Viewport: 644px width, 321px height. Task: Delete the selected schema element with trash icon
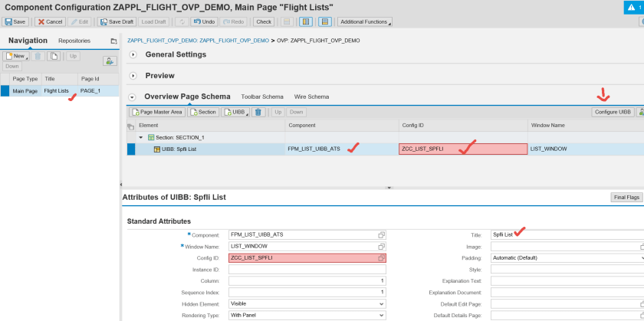(x=258, y=112)
